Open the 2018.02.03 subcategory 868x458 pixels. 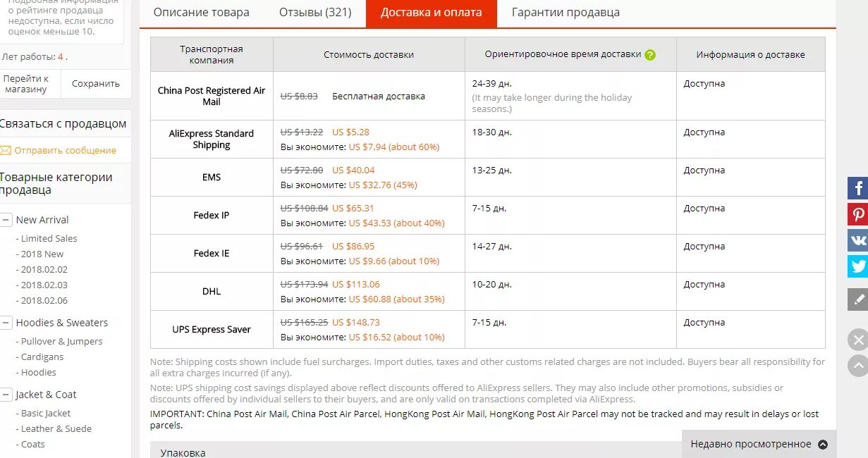pos(44,285)
